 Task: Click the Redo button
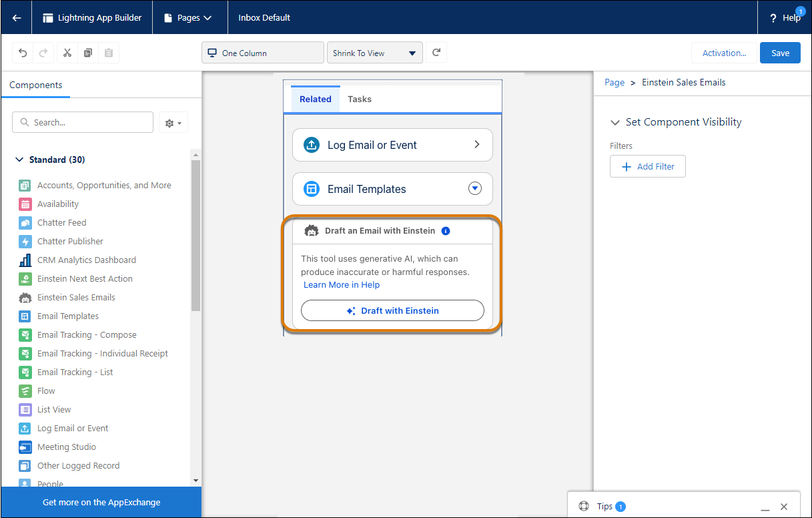click(43, 53)
